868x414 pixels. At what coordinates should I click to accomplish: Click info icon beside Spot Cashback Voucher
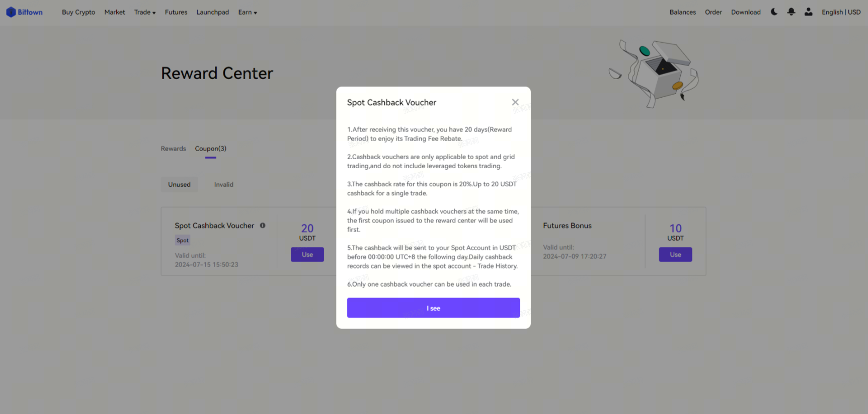(x=263, y=226)
